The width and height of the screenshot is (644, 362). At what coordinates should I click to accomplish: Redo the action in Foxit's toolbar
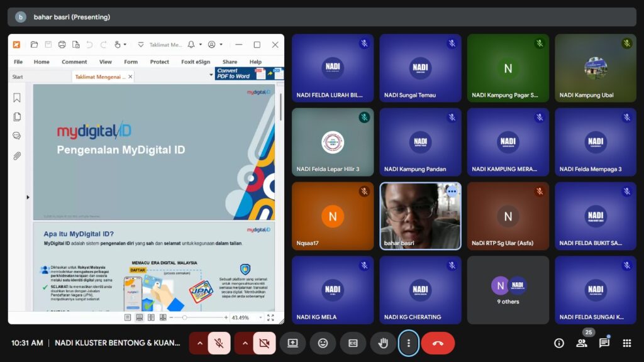[x=104, y=45]
